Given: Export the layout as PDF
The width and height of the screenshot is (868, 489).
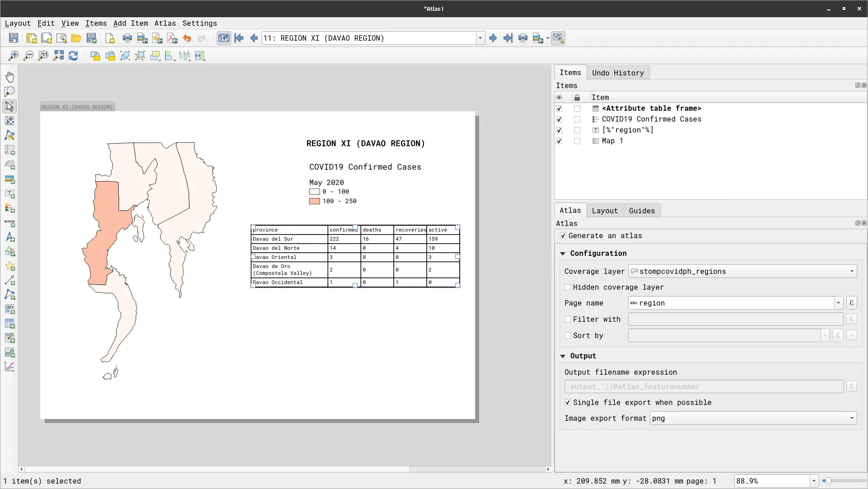Looking at the screenshot, I should (x=172, y=38).
